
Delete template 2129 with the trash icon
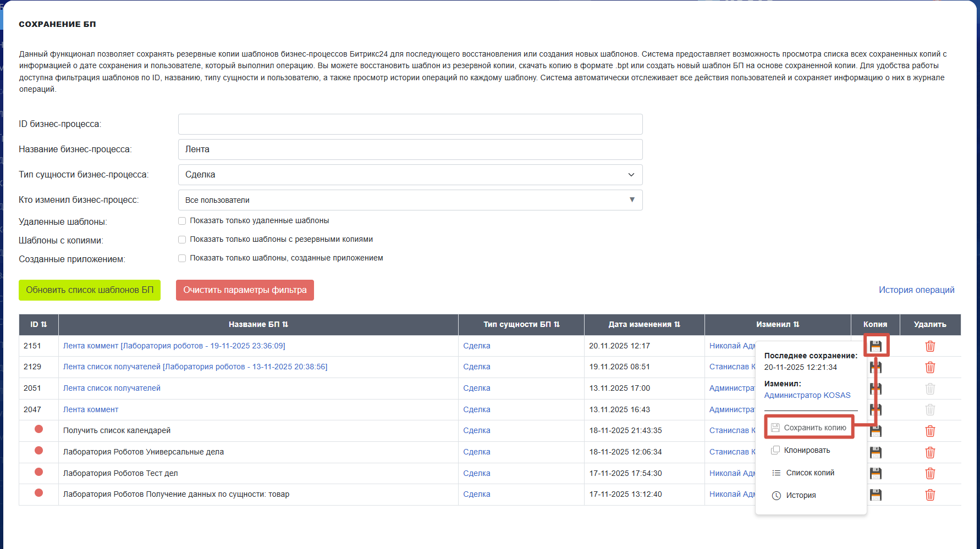point(930,367)
